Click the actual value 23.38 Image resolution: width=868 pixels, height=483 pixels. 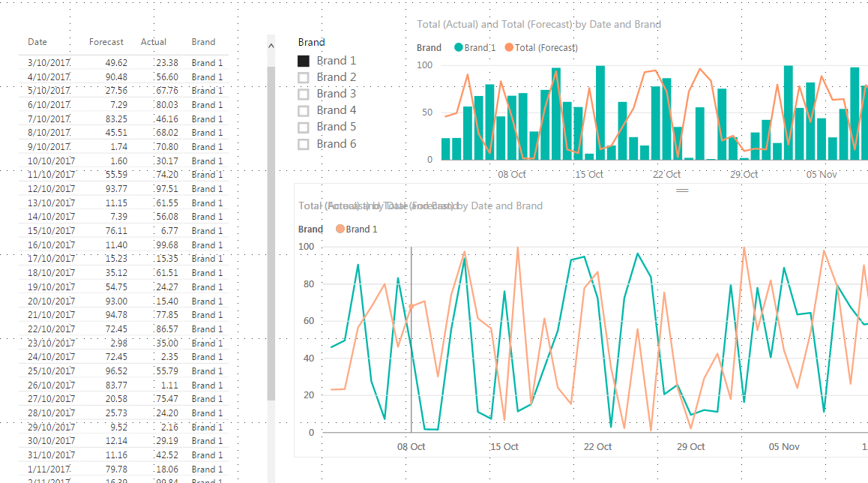(167, 63)
